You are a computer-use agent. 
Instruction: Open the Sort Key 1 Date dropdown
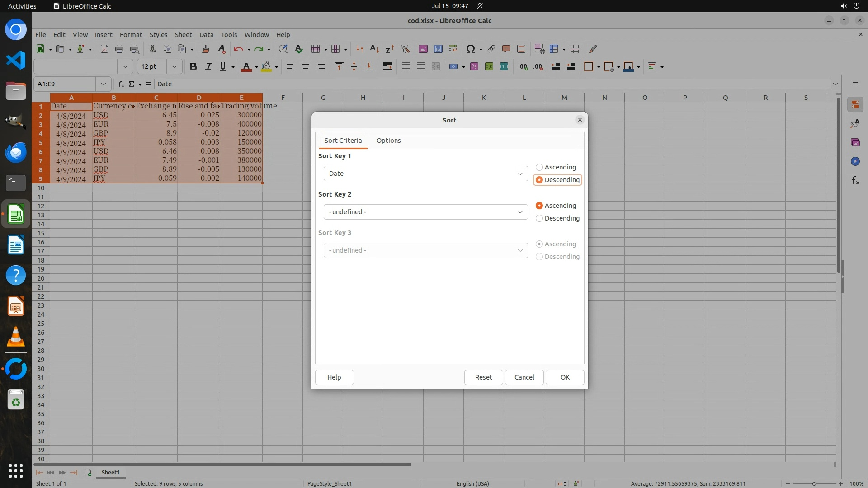tap(425, 174)
